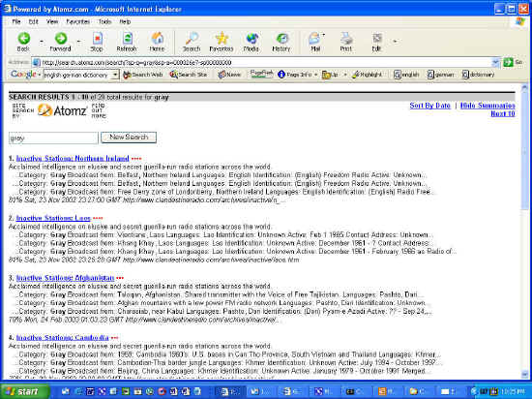Click the Google toolbar search input

tap(77, 75)
